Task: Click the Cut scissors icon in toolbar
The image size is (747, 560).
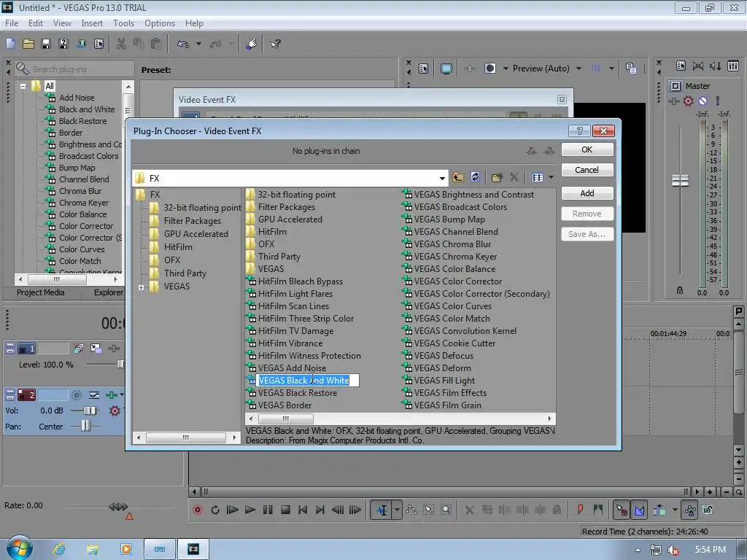Action: (122, 44)
